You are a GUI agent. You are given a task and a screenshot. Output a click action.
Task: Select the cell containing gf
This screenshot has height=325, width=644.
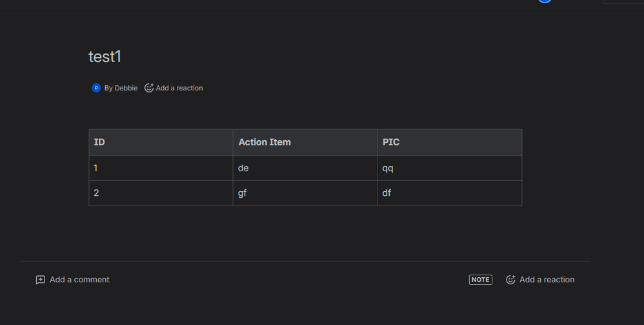click(305, 193)
